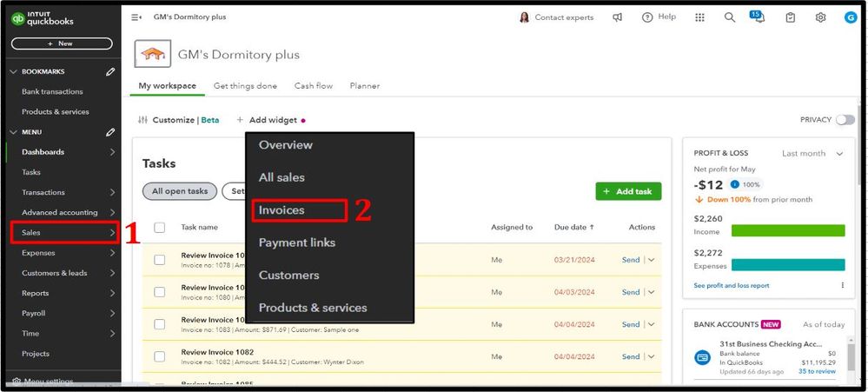Check the box for Review Invoice 1082
This screenshot has width=868, height=392.
159,356
